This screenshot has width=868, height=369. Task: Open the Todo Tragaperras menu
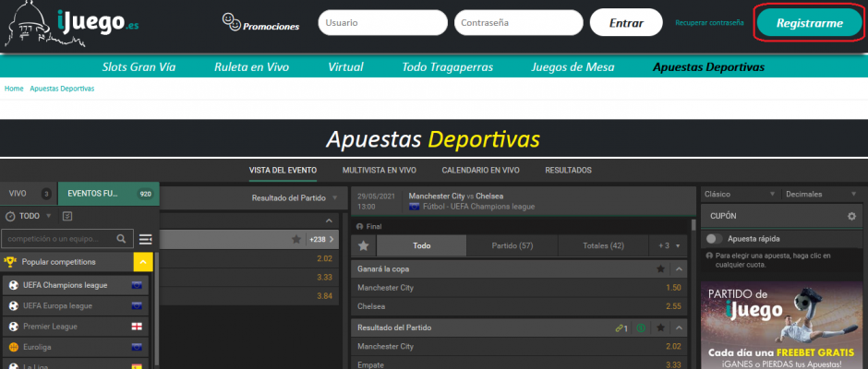(x=448, y=67)
